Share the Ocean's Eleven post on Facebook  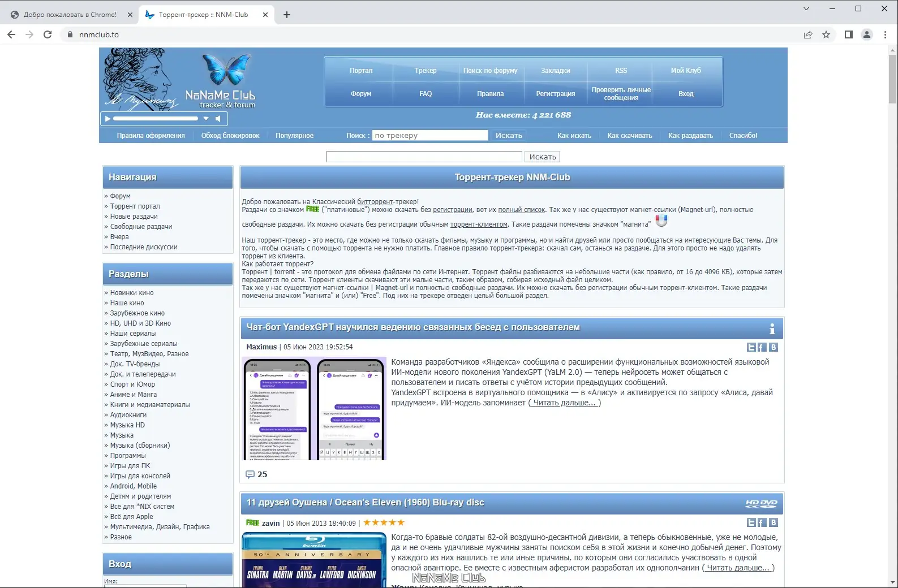762,522
